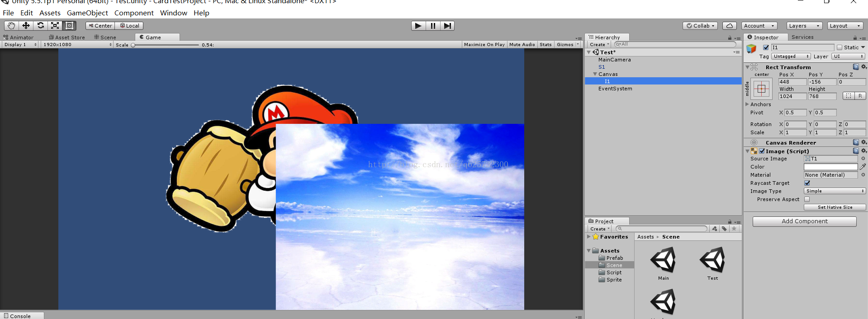Open Rect Transform gear settings menu
The width and height of the screenshot is (868, 319).
tap(864, 67)
